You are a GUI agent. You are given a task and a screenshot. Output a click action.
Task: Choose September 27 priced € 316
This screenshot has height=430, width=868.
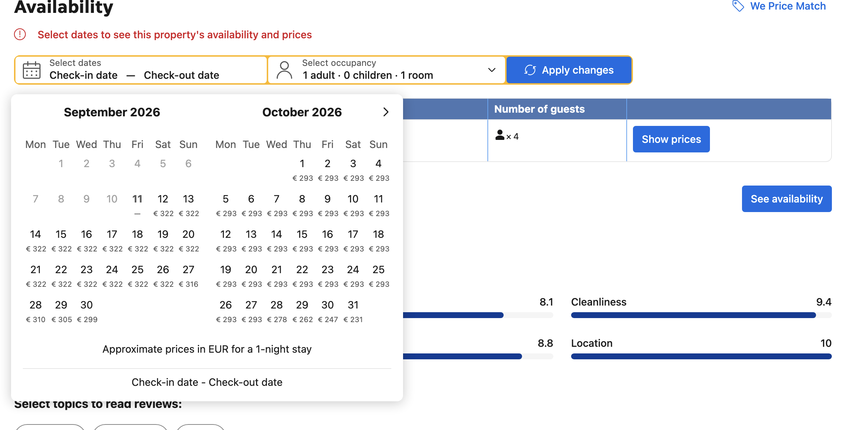click(x=188, y=276)
